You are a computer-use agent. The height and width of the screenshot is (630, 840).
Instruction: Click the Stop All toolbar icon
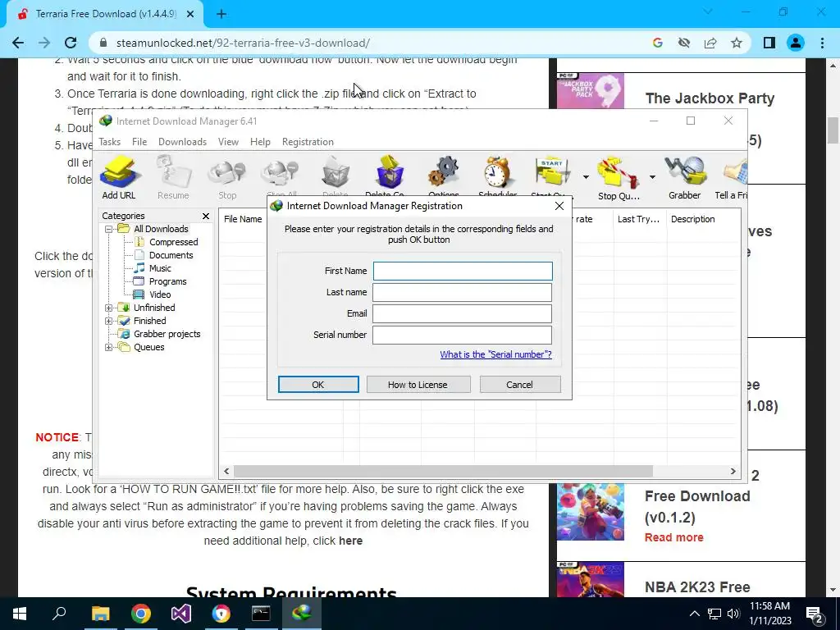(x=282, y=176)
